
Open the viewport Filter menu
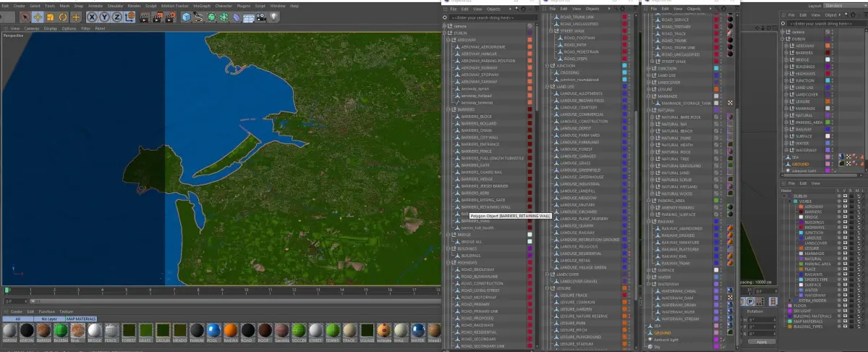(85, 28)
